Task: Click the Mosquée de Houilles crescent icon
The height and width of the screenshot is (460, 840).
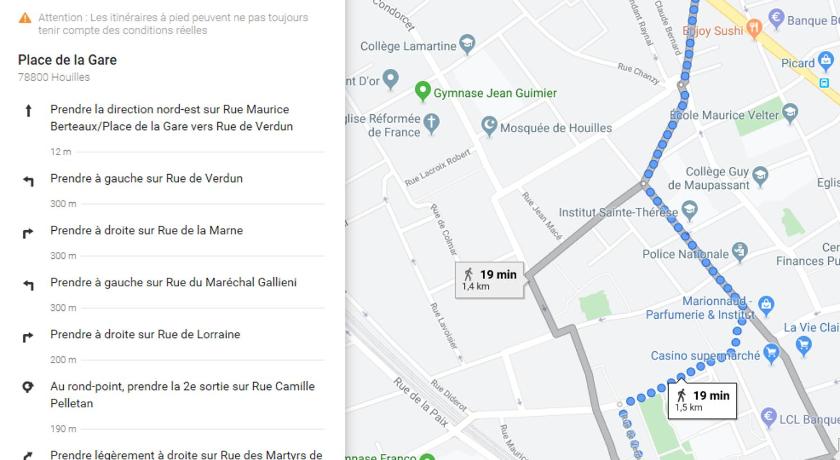Action: coord(489,126)
